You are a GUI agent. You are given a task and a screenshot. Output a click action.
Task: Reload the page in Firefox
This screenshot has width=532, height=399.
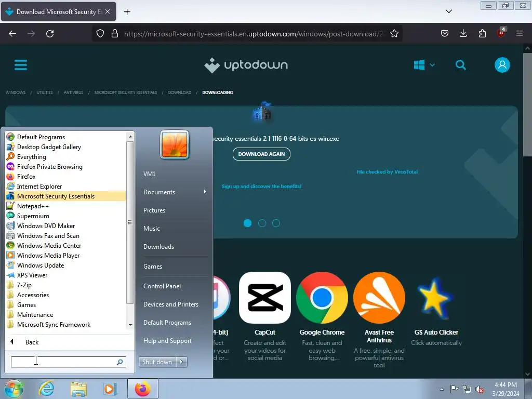(50, 33)
